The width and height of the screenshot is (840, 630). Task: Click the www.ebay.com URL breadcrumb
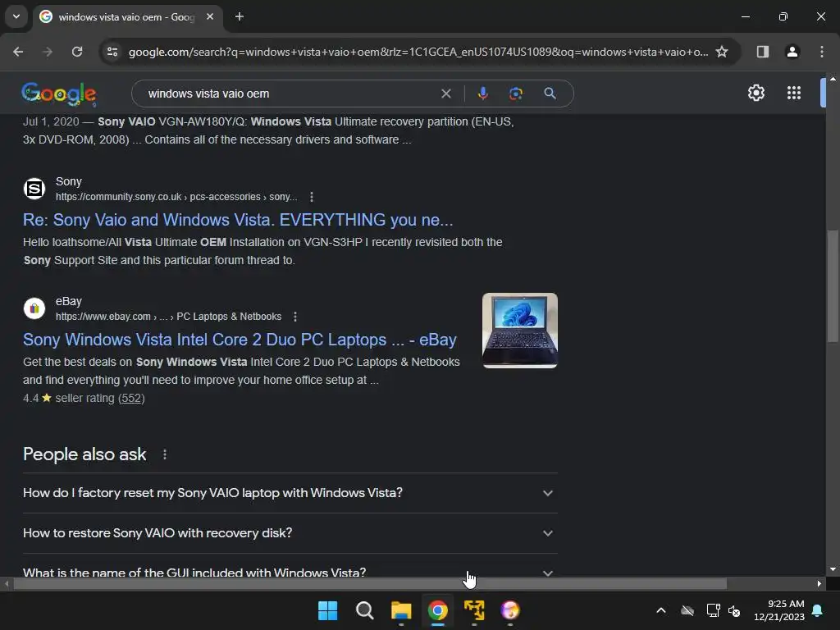168,317
